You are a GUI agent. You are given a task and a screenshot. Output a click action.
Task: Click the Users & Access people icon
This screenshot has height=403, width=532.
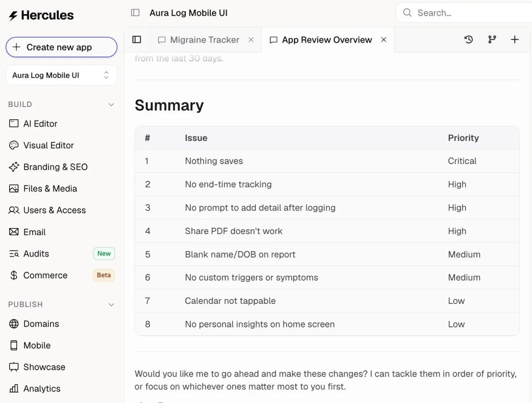click(14, 210)
